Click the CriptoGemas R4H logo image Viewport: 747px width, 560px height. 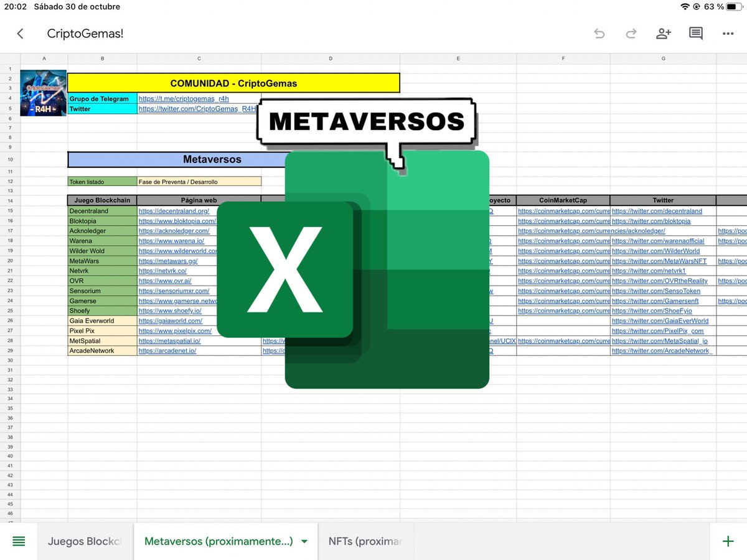click(x=44, y=93)
